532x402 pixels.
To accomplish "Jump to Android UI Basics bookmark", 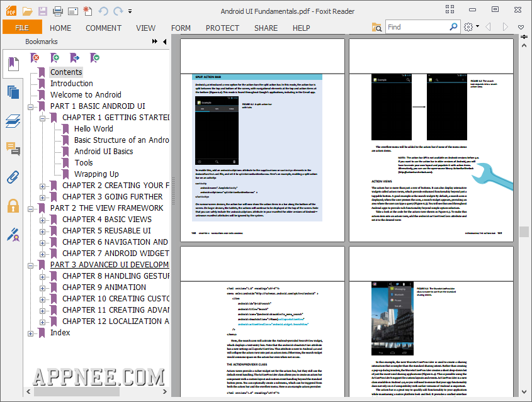I will click(x=103, y=152).
